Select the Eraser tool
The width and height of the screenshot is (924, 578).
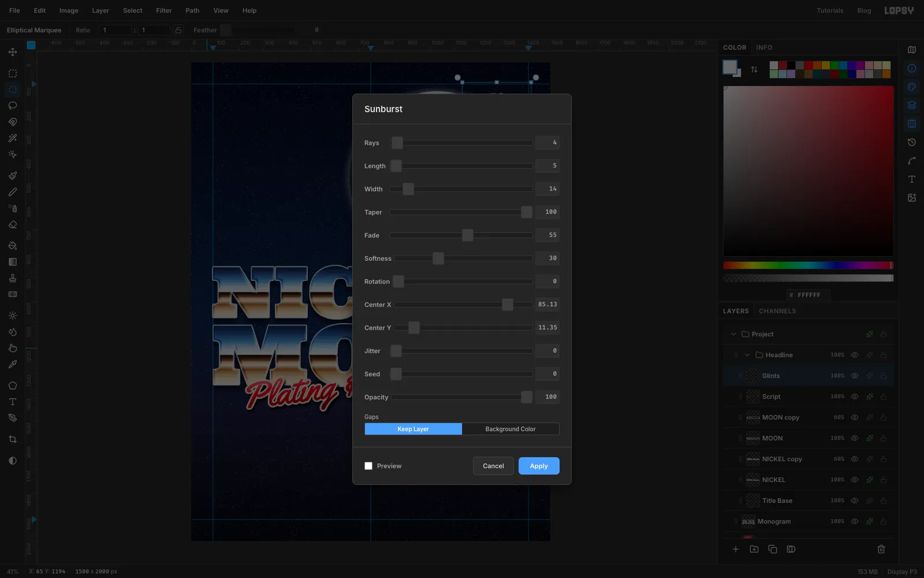(x=13, y=225)
